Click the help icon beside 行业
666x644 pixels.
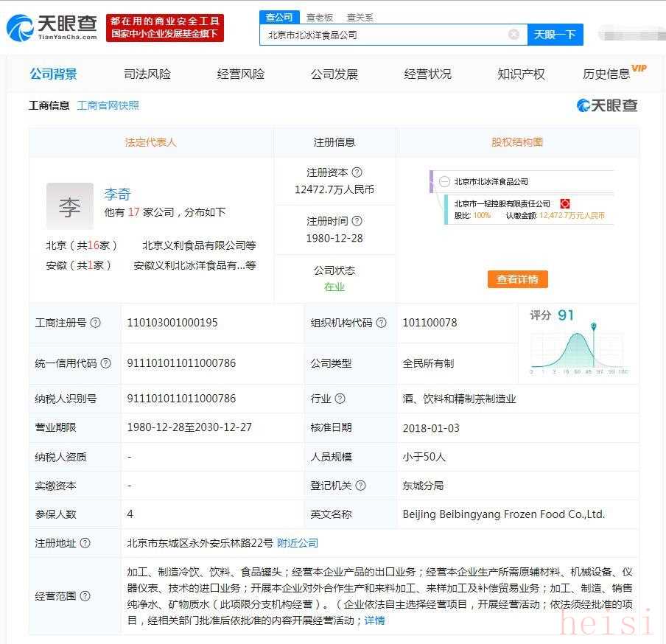[340, 399]
